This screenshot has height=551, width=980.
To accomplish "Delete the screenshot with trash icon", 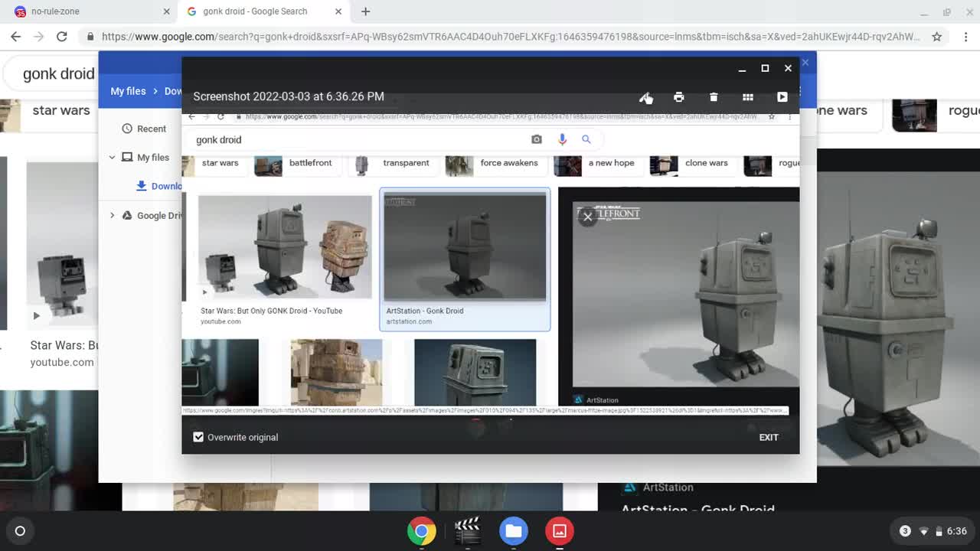I will click(714, 97).
